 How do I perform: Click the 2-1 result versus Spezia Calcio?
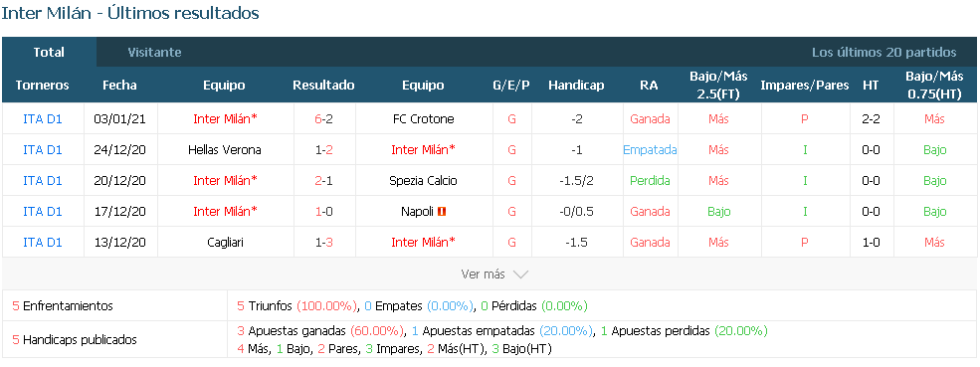323,181
